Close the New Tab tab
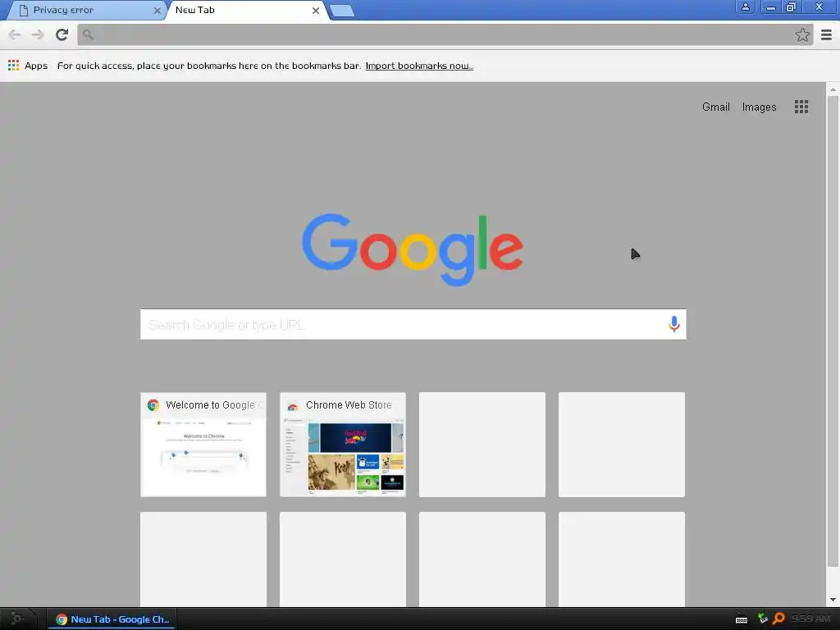Image resolution: width=840 pixels, height=630 pixels. (x=316, y=10)
